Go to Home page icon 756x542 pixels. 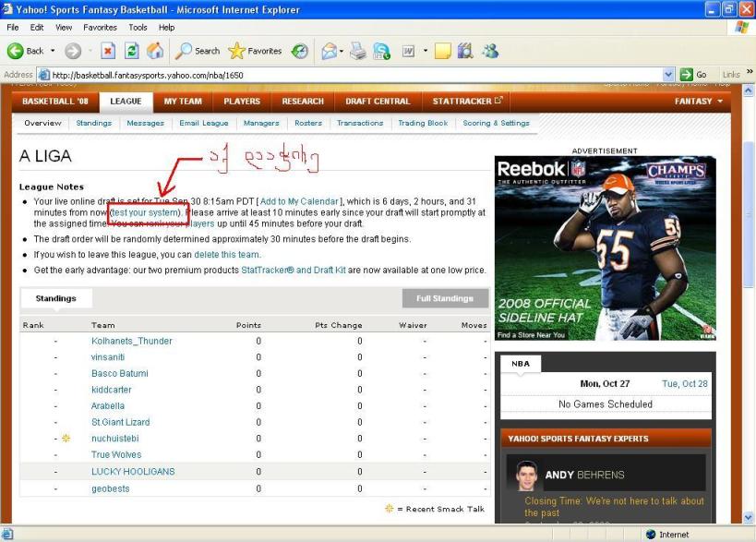(x=155, y=51)
